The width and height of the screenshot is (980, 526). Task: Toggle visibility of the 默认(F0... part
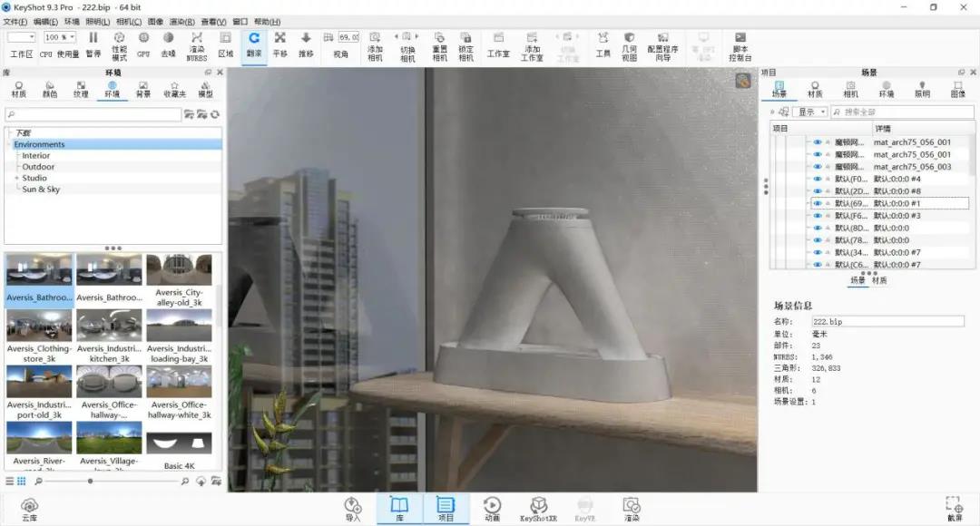tap(817, 179)
